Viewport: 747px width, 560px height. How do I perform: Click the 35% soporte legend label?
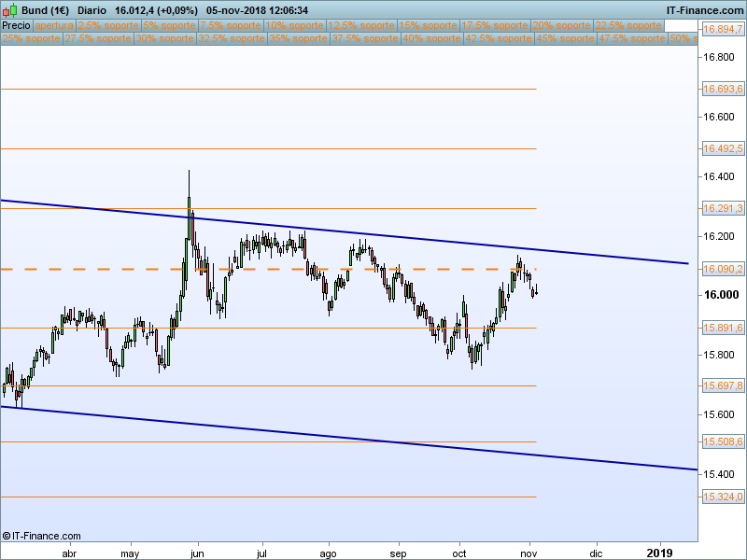[298, 38]
